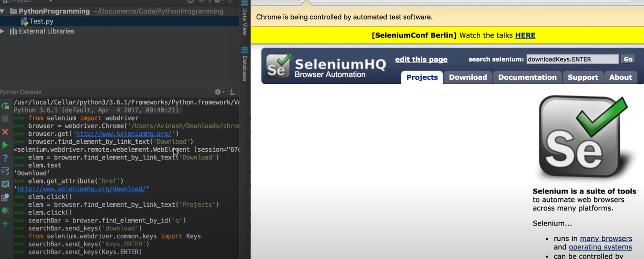Select the PythonProgramming root folder name
Image resolution: width=644 pixels, height=259 pixels.
54,11
